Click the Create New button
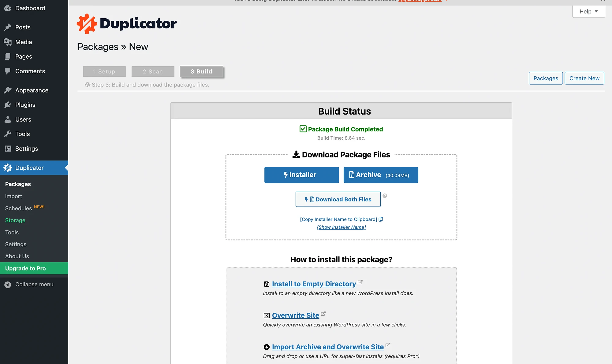The image size is (612, 364). (584, 78)
